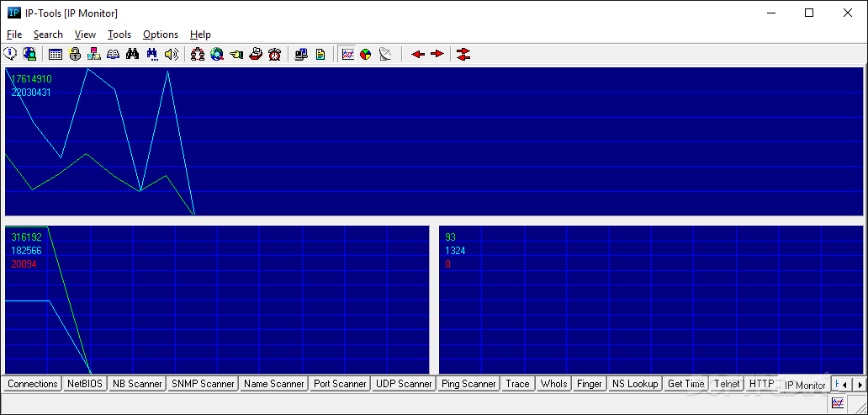The width and height of the screenshot is (868, 415).
Task: Switch to the Name Scanner tab
Action: coord(274,384)
